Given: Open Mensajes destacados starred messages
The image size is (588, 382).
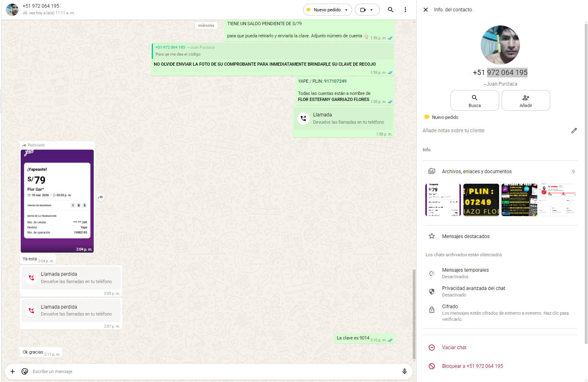Looking at the screenshot, I should tap(465, 236).
